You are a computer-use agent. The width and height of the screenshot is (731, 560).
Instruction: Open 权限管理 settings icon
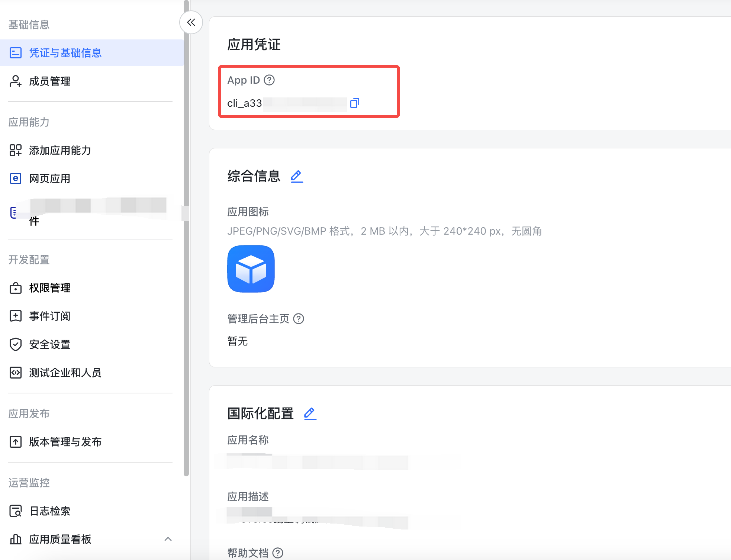tap(15, 288)
